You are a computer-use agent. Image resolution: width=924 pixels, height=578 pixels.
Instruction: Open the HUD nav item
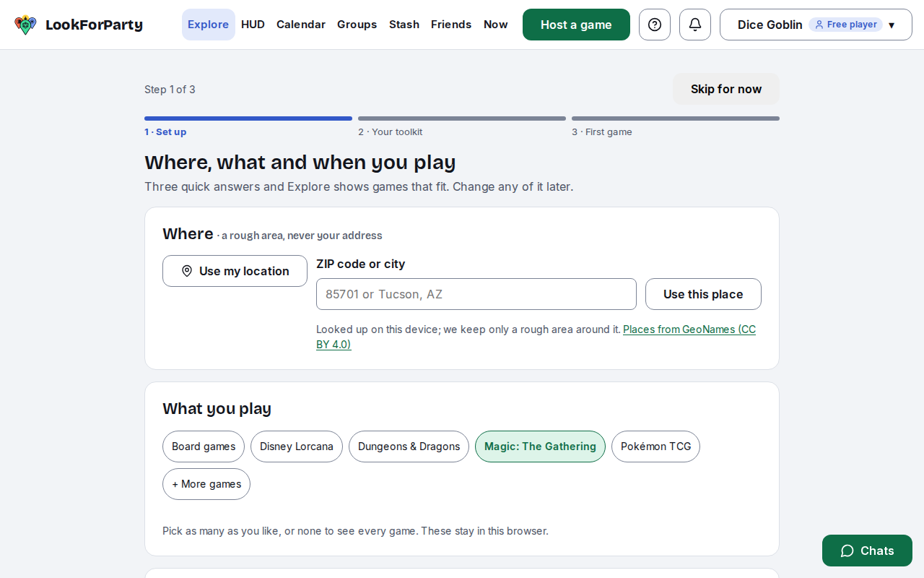click(253, 25)
